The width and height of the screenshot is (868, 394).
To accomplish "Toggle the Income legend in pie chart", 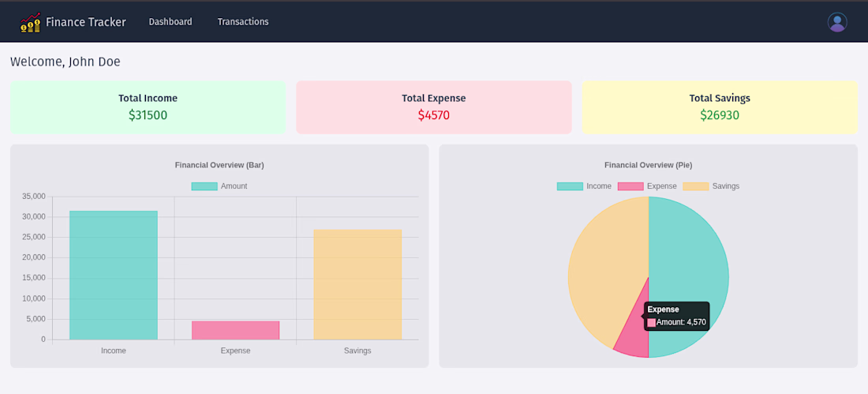I will pos(584,186).
